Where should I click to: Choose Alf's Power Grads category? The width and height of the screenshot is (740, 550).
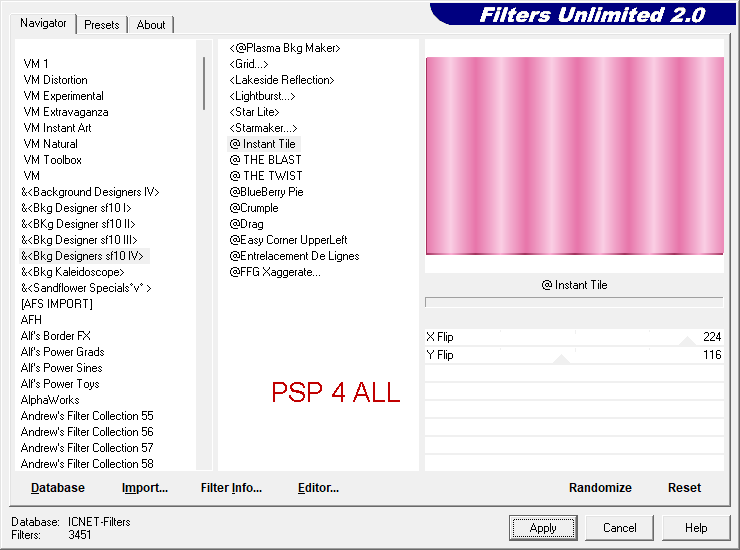[x=62, y=352]
